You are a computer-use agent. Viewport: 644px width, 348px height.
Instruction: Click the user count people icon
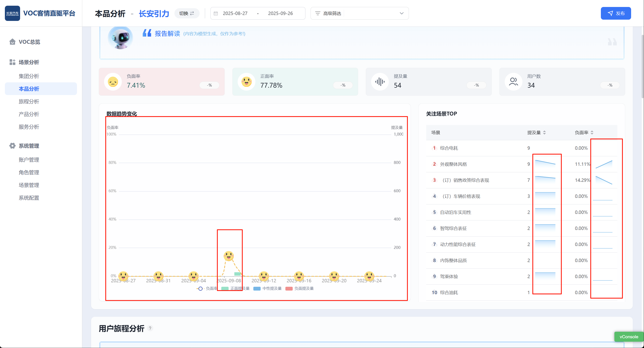click(x=513, y=82)
